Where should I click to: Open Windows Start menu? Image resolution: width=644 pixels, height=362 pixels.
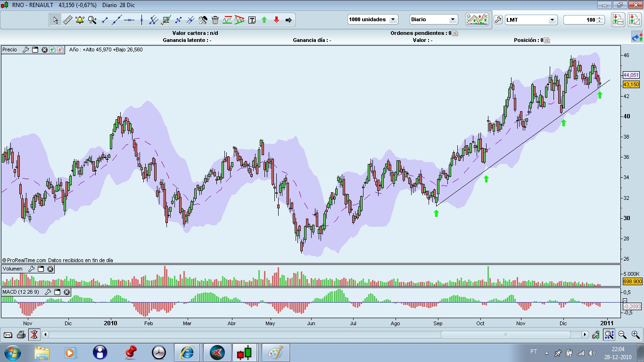tap(12, 353)
